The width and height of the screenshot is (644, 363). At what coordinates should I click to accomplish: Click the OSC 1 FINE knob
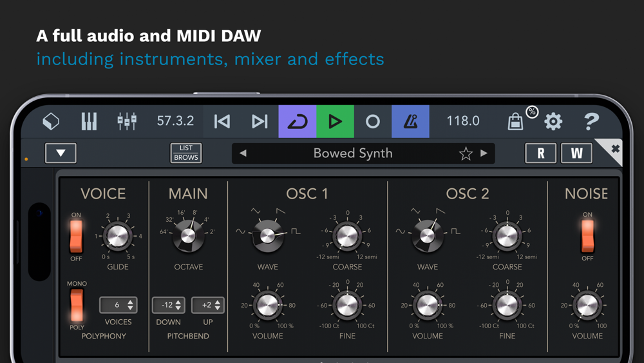pyautogui.click(x=347, y=306)
